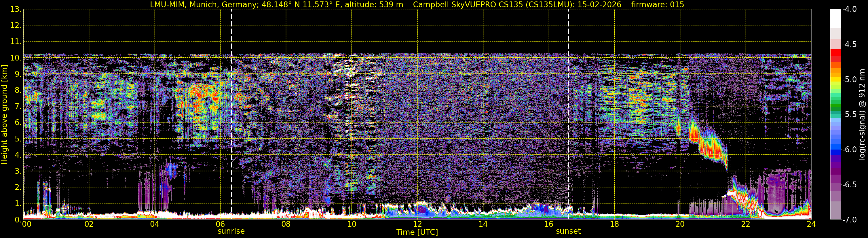
Task: Click the time axis tick label 18
Action: [x=615, y=224]
